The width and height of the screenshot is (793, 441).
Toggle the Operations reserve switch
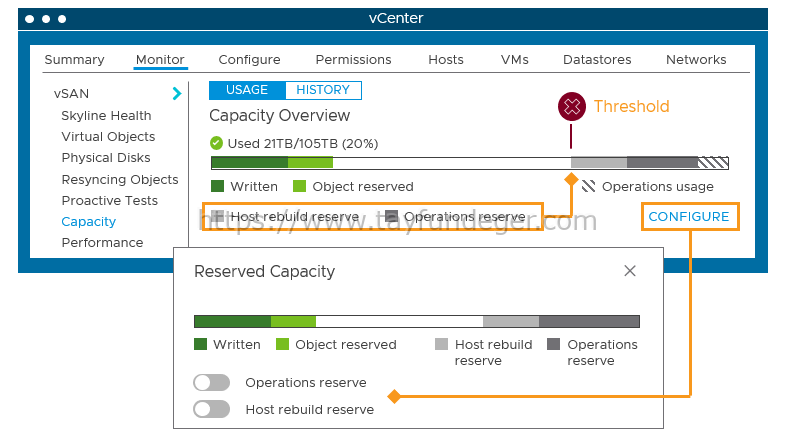[x=211, y=382]
